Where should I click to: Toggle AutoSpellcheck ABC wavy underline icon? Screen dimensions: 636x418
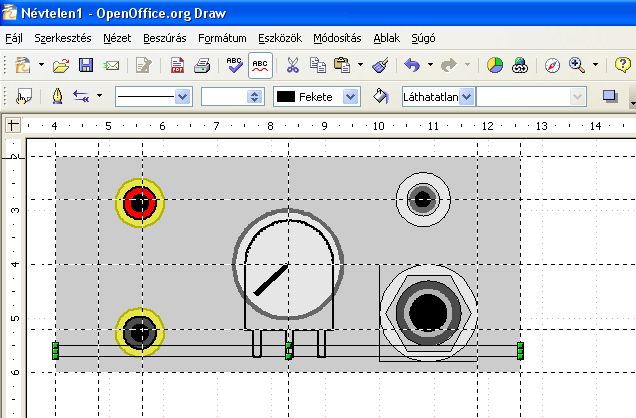[x=260, y=65]
